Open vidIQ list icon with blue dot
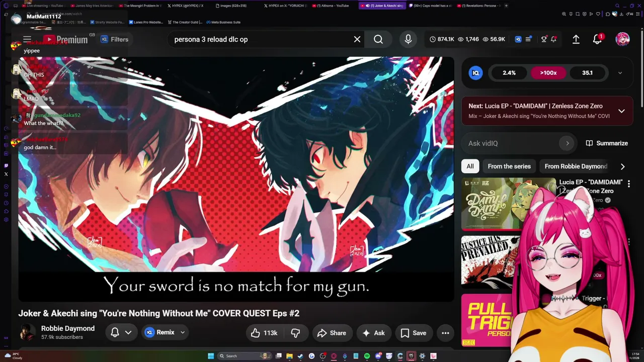The height and width of the screenshot is (362, 644). coord(528,39)
